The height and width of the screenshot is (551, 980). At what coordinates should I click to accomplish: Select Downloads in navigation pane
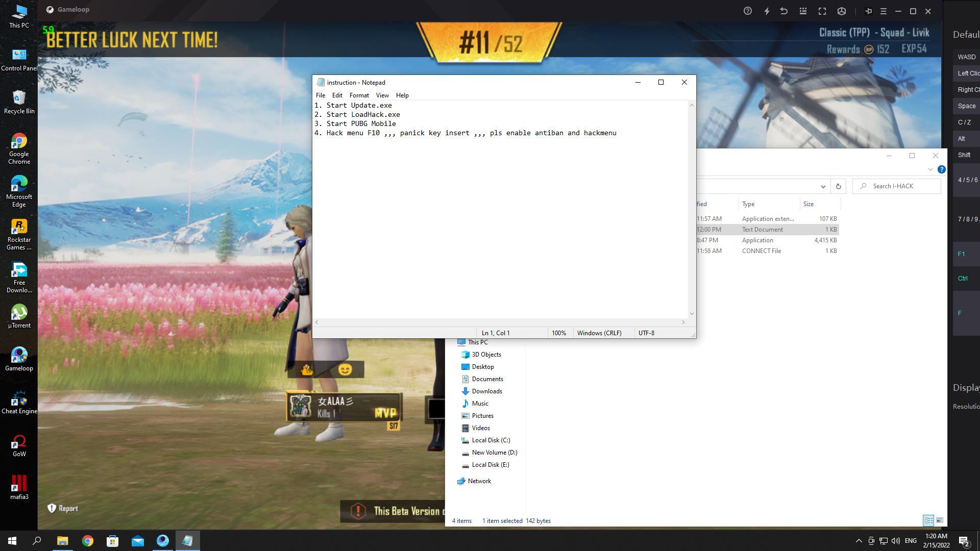[x=486, y=391]
